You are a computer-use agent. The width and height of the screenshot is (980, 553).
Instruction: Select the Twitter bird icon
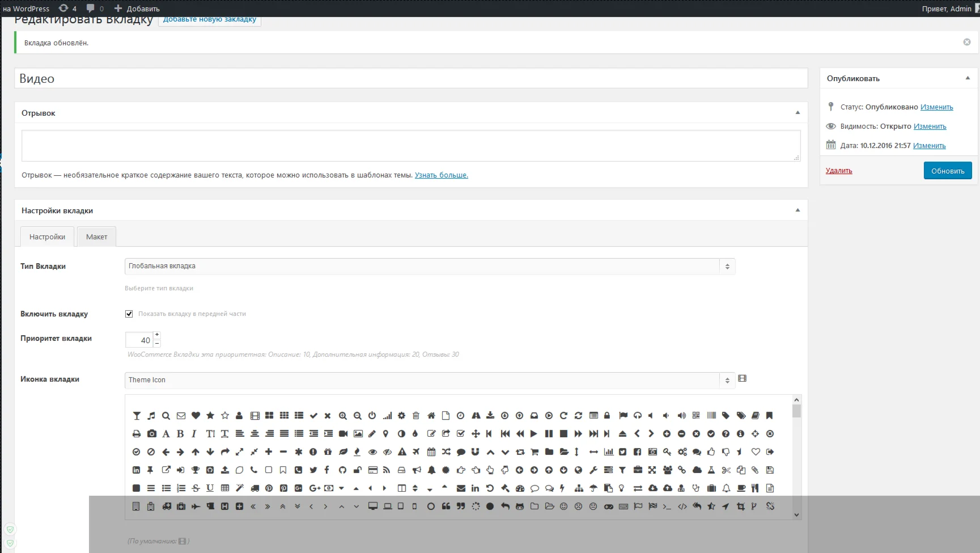point(313,470)
